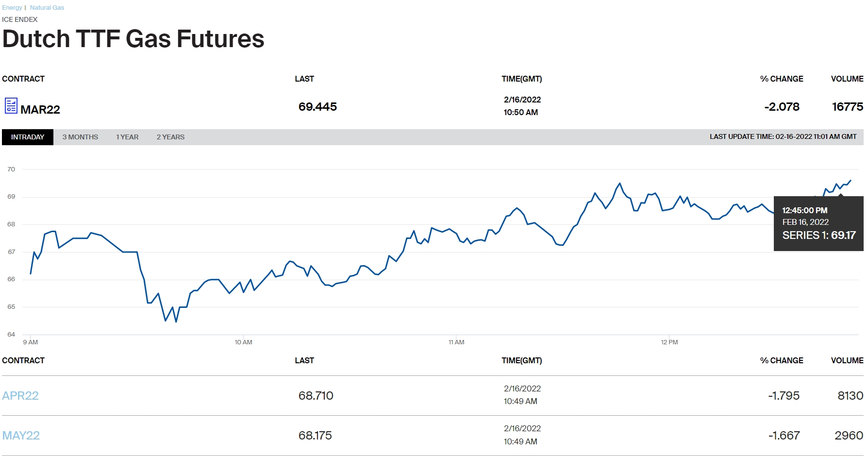Click the 12:45:00 PM chart tooltip

point(818,223)
